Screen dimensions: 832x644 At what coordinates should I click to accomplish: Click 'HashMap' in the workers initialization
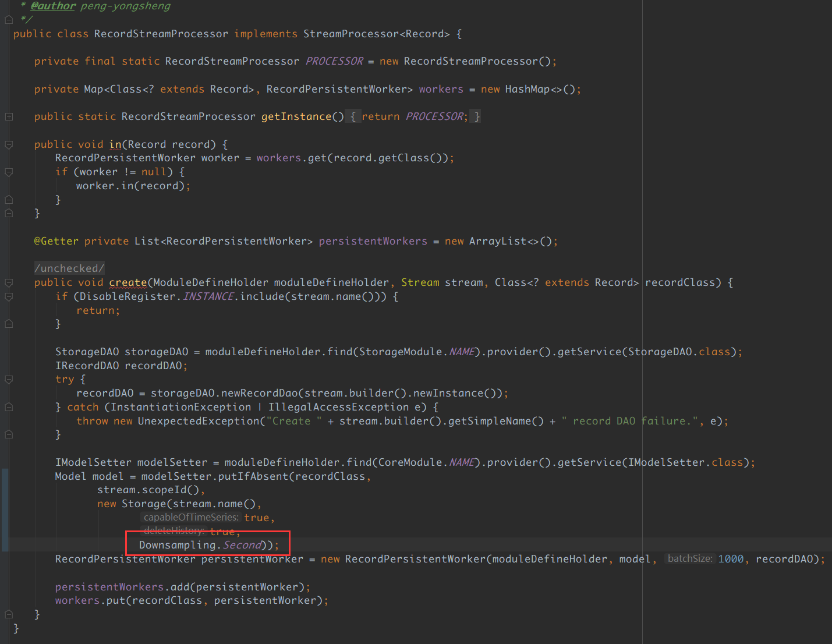pos(527,89)
